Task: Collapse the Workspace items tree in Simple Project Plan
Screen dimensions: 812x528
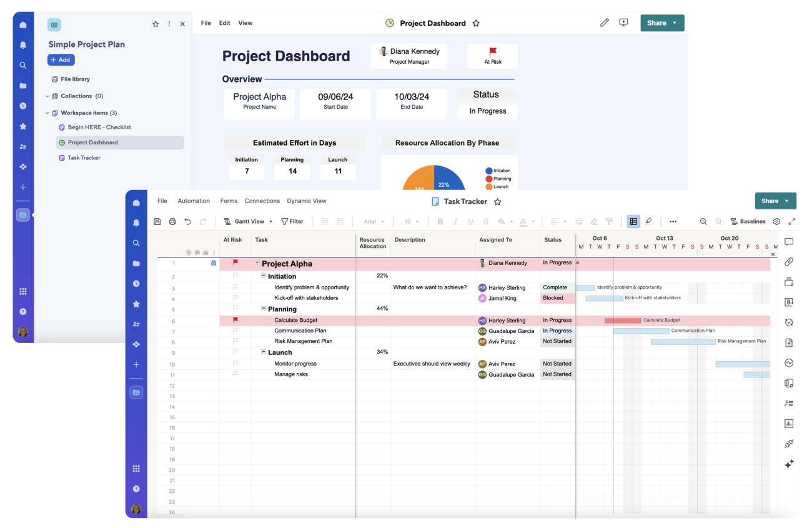Action: click(47, 112)
